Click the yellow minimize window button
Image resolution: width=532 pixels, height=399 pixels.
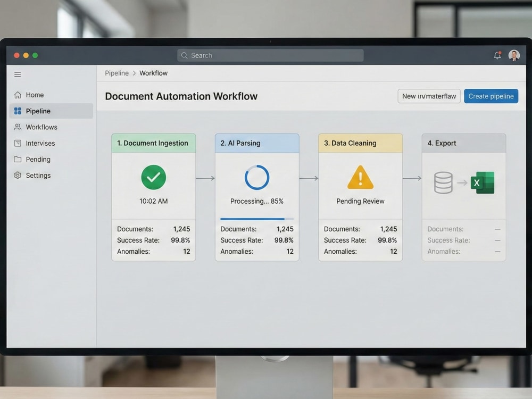(26, 55)
